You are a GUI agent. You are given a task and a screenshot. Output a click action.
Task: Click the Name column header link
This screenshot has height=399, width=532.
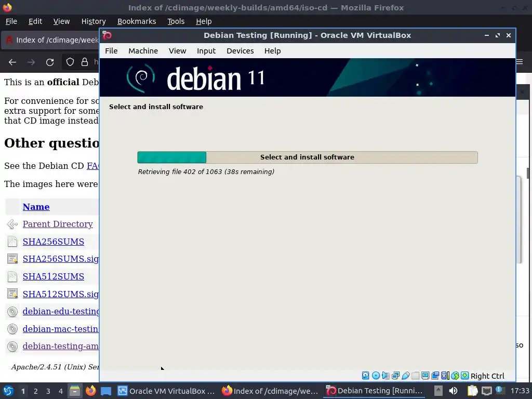tap(36, 207)
